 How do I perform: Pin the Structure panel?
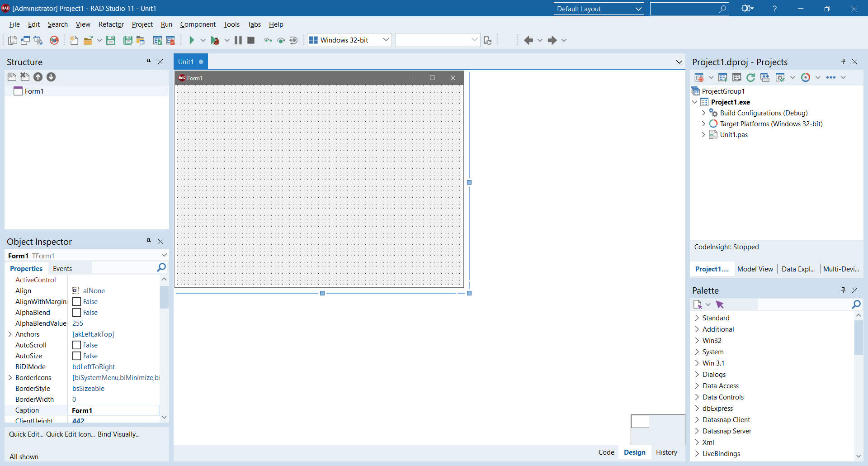(149, 62)
